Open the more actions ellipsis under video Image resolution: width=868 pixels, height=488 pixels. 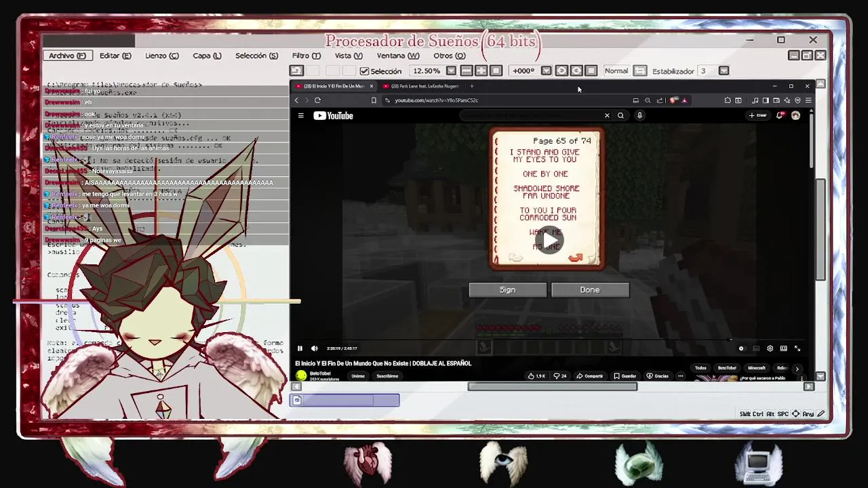click(x=680, y=376)
